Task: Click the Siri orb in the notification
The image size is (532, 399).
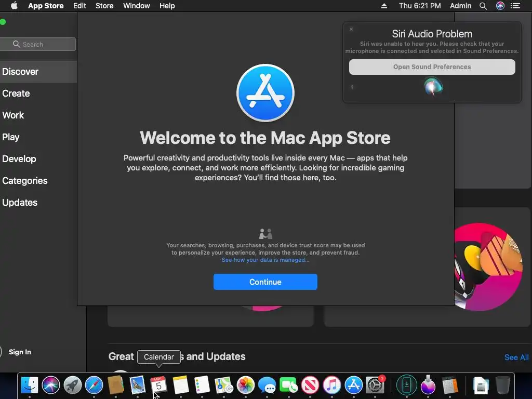Action: pyautogui.click(x=433, y=86)
